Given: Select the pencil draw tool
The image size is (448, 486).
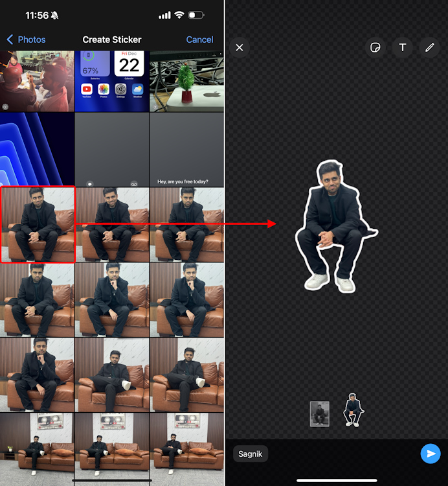Looking at the screenshot, I should (x=429, y=47).
